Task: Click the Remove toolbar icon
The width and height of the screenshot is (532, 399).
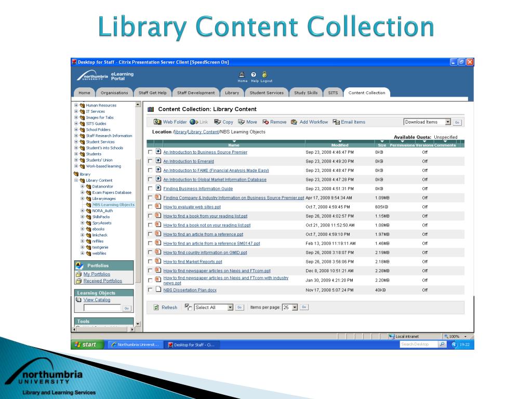Action: tap(265, 122)
